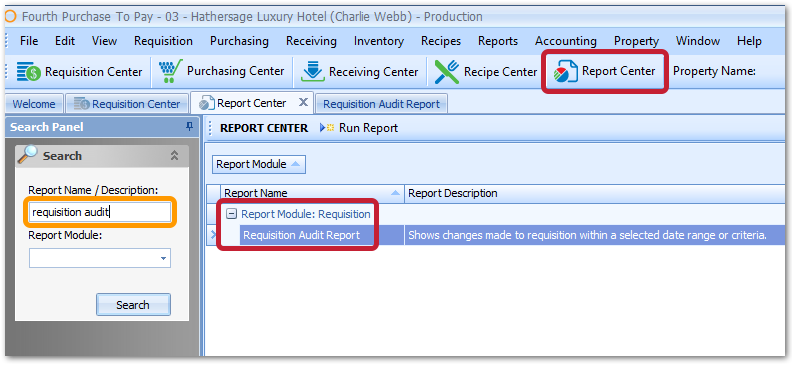Click the Report Name / Description input field
Viewport: 792px width, 365px height.
(100, 213)
